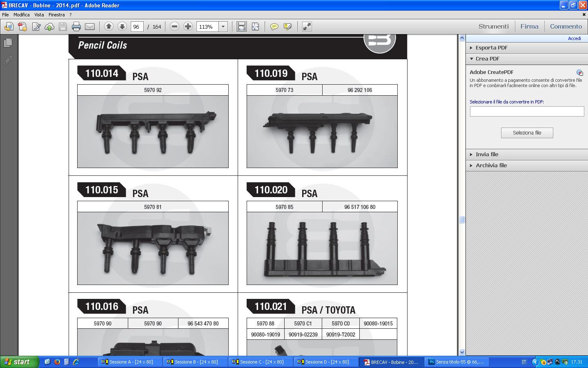Switch to Sessione A taskbar window
Viewport: 588px width, 368px height.
(x=130, y=362)
